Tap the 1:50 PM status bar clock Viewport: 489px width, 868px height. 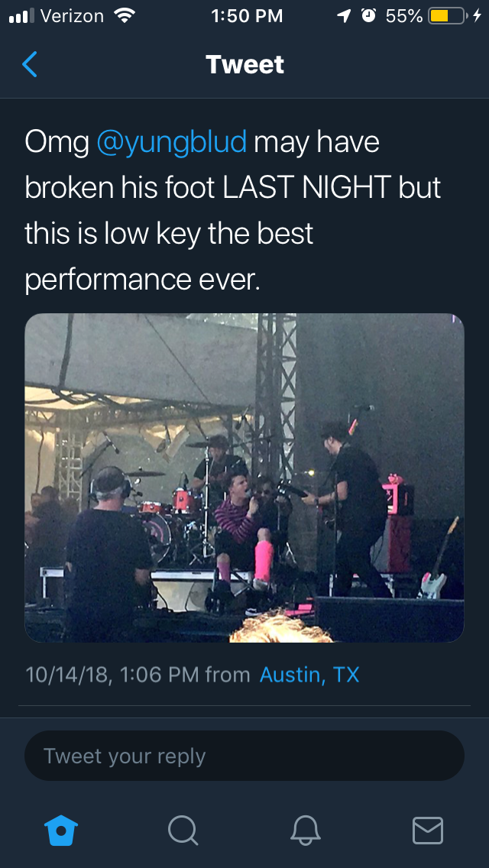pos(247,16)
